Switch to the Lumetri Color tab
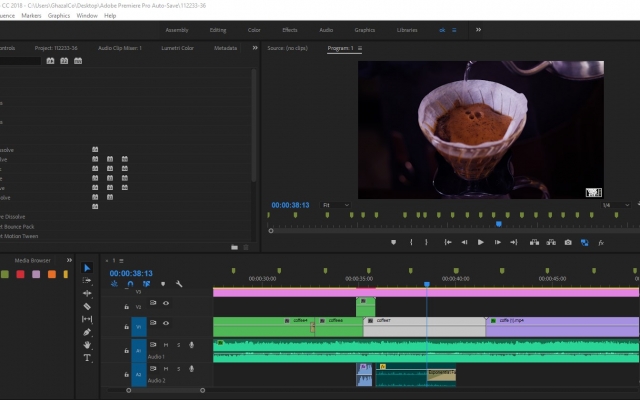 click(177, 48)
